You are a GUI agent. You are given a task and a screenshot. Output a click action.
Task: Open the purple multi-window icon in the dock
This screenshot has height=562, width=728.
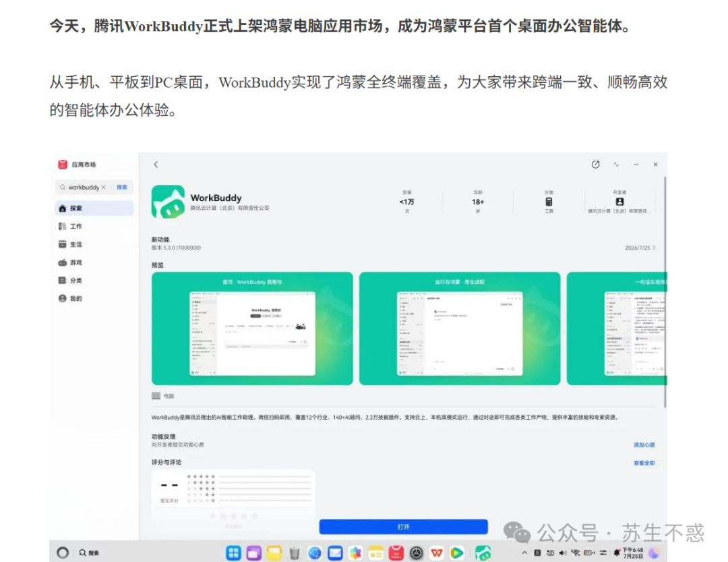[254, 553]
